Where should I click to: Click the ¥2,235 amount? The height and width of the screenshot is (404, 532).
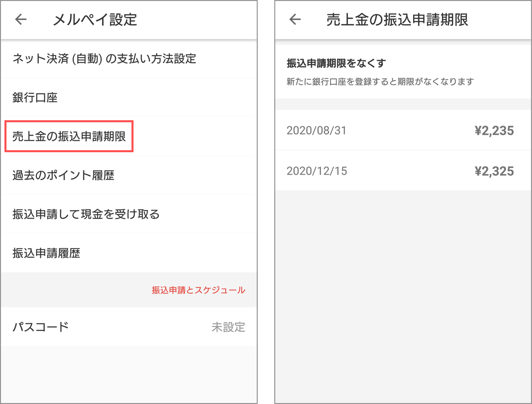(494, 131)
